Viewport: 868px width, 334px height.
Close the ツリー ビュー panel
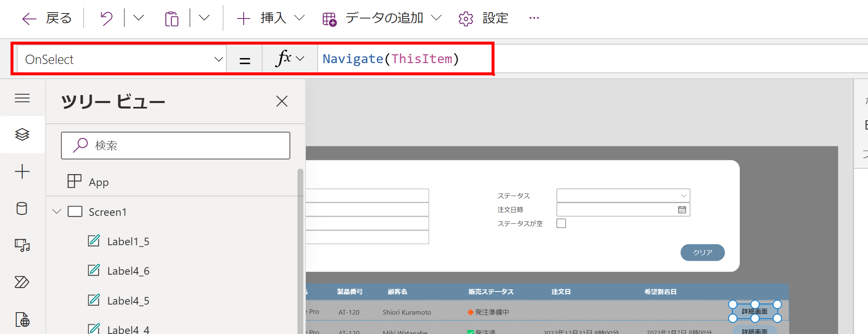(x=282, y=101)
